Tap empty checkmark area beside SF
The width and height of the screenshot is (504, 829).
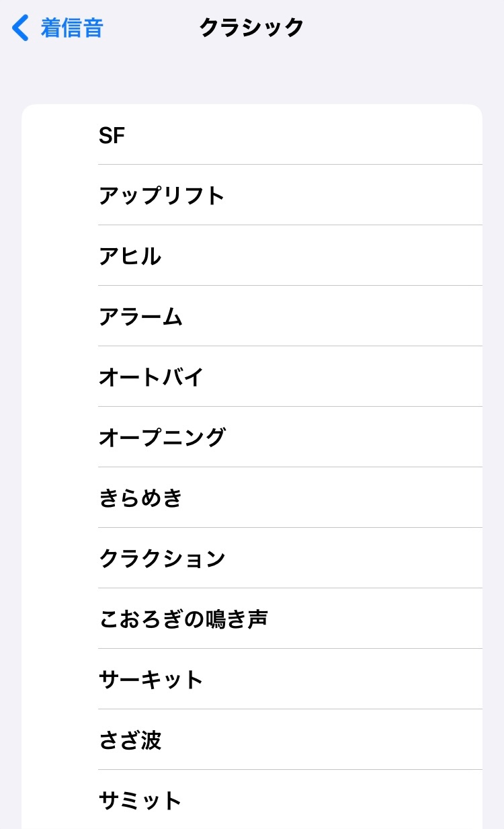click(60, 136)
